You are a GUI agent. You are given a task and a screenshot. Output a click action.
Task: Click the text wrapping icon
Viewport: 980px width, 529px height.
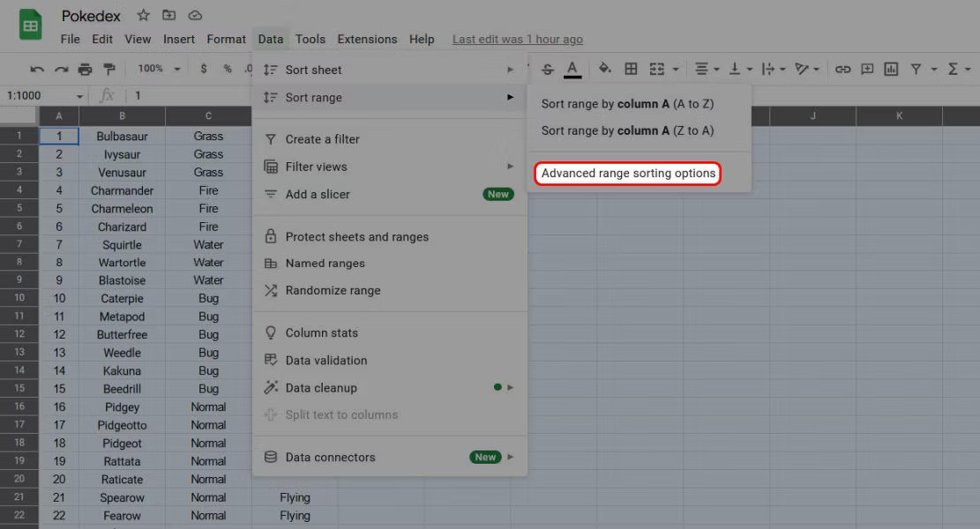[x=768, y=69]
